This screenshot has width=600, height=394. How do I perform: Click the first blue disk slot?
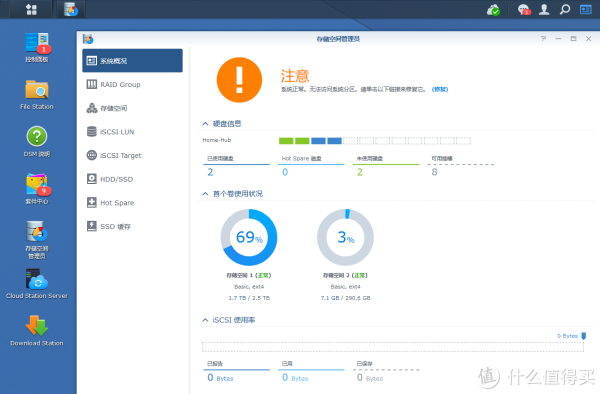[318, 141]
